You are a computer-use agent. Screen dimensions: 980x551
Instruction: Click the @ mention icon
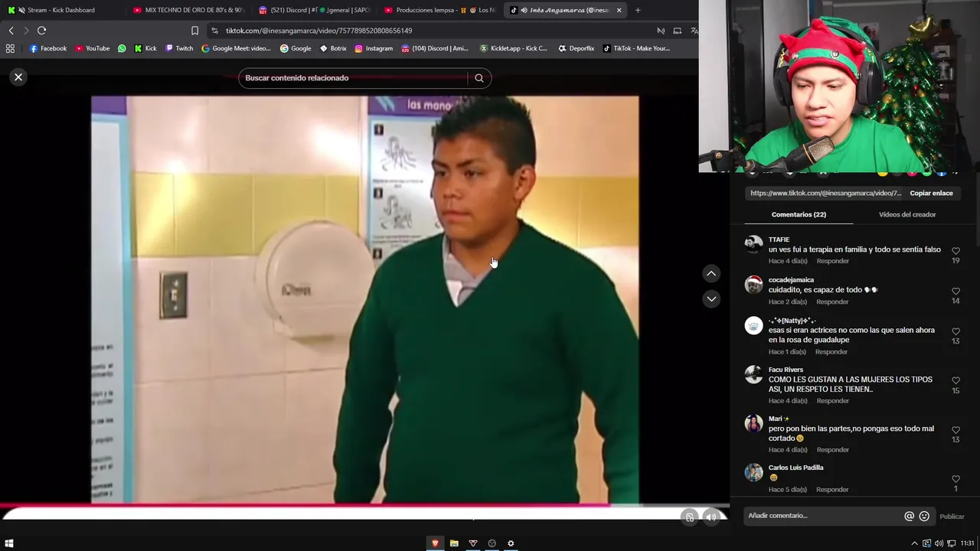910,517
